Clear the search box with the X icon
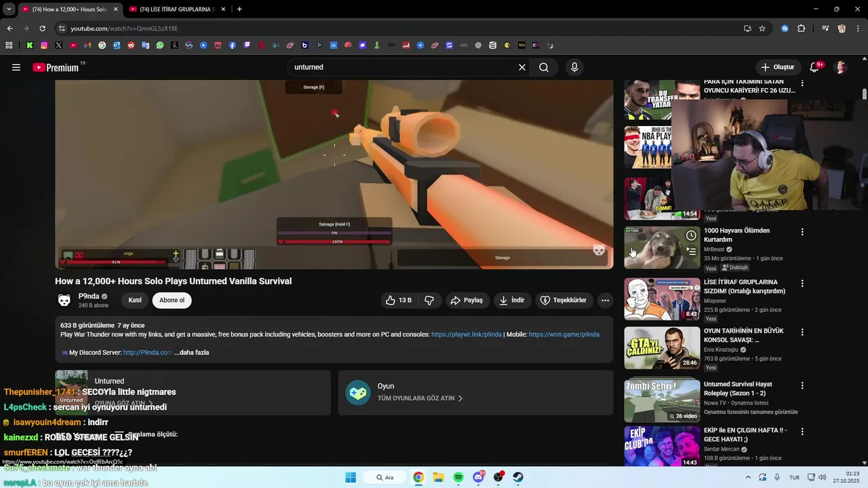The width and height of the screenshot is (868, 488). point(522,67)
